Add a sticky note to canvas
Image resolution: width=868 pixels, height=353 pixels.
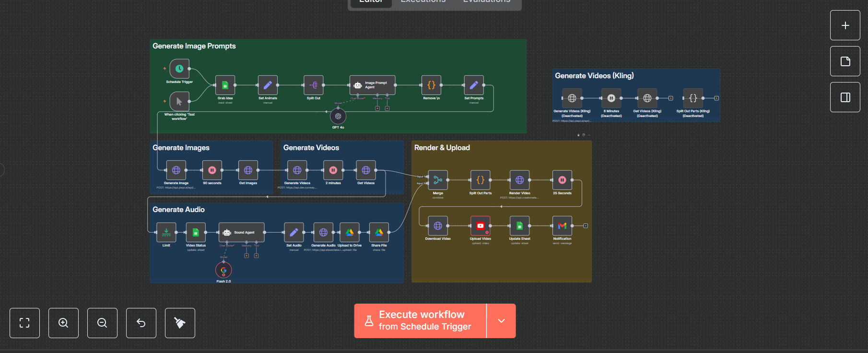coord(845,61)
